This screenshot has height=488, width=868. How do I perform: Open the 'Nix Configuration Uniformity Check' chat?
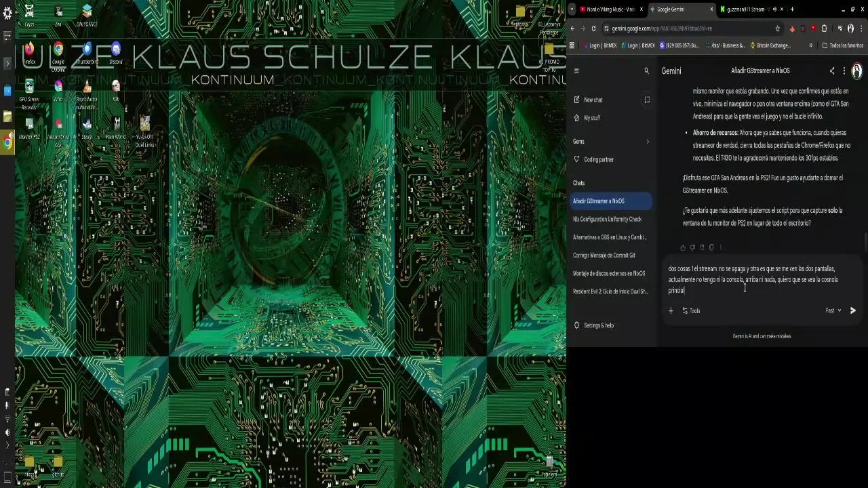[611, 219]
